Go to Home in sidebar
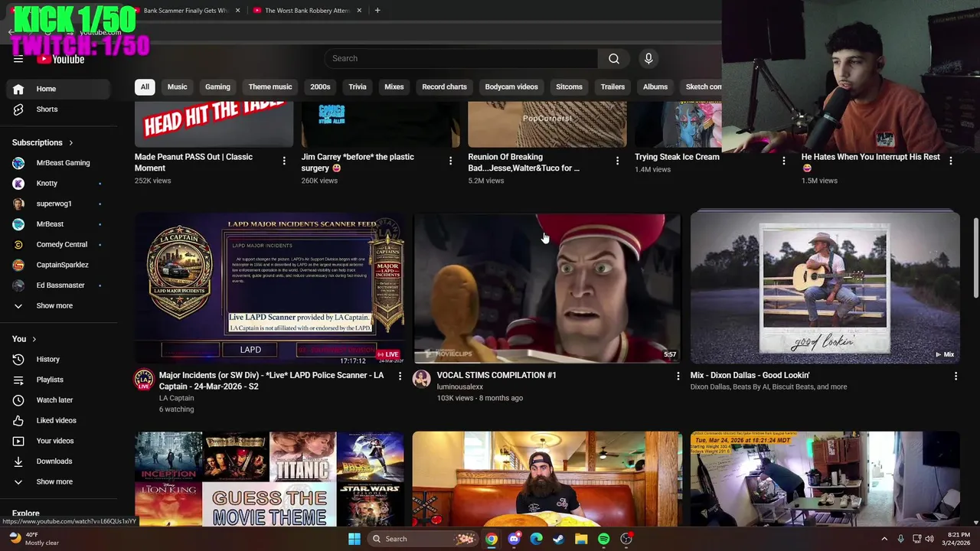 [x=58, y=89]
